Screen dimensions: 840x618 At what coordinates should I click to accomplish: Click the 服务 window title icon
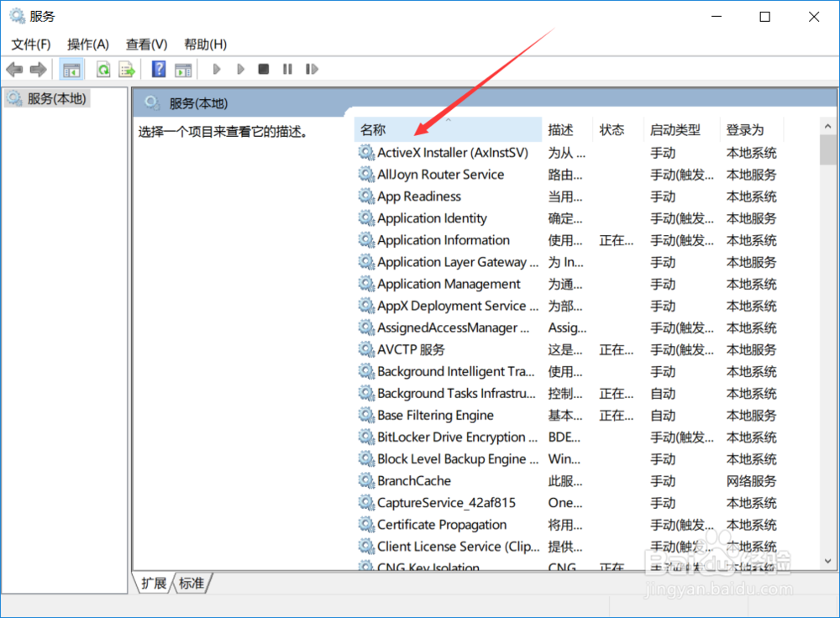17,16
